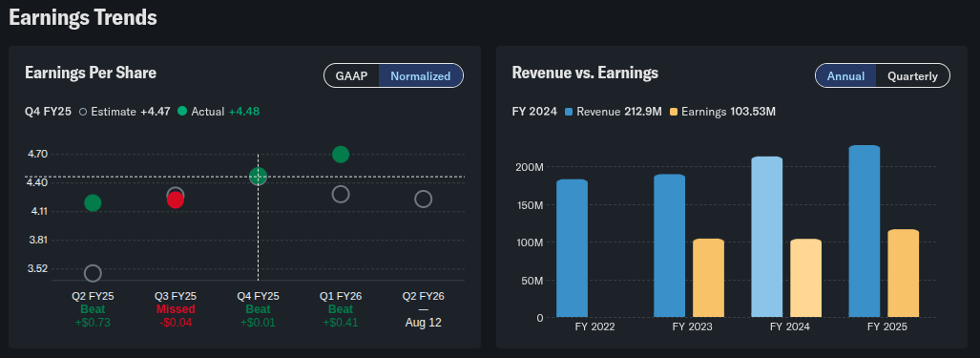Click the FY 2025 revenue bar
The image size is (980, 358).
point(865,231)
